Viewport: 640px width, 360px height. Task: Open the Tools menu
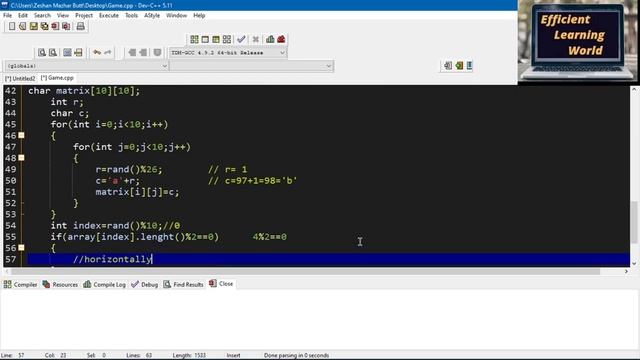(131, 16)
